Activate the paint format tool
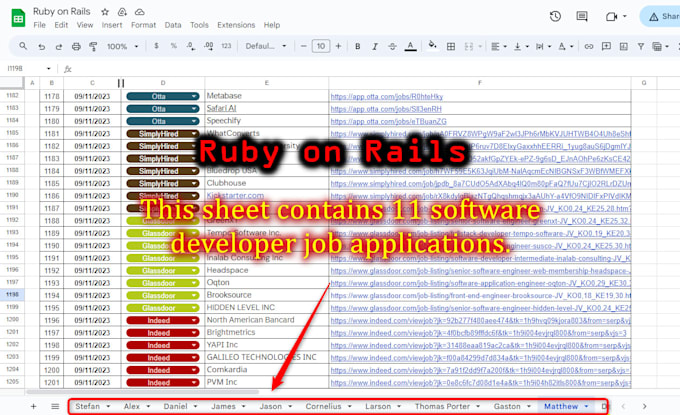 tap(93, 46)
